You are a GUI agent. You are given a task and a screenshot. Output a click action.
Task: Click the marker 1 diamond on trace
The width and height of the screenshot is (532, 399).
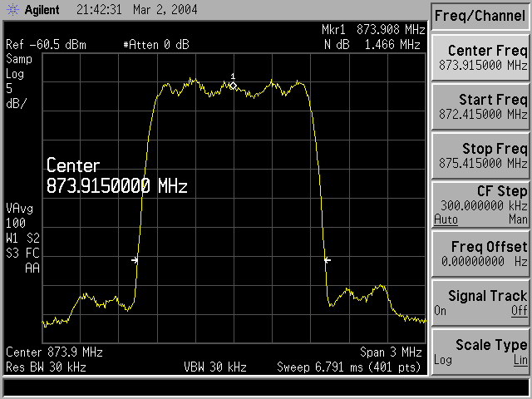pyautogui.click(x=233, y=86)
